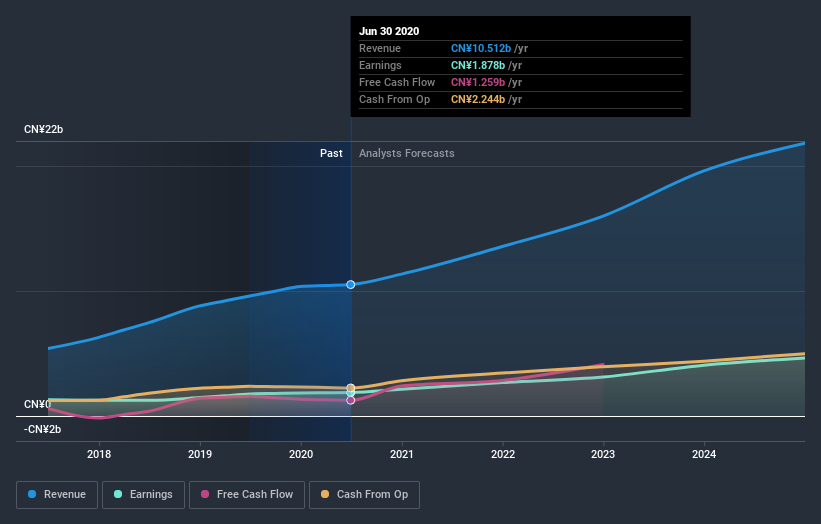Click the Free Cash Flow label in tooltip

pyautogui.click(x=397, y=82)
